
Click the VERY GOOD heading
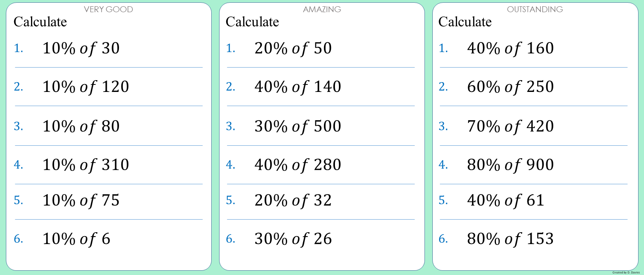pos(108,9)
